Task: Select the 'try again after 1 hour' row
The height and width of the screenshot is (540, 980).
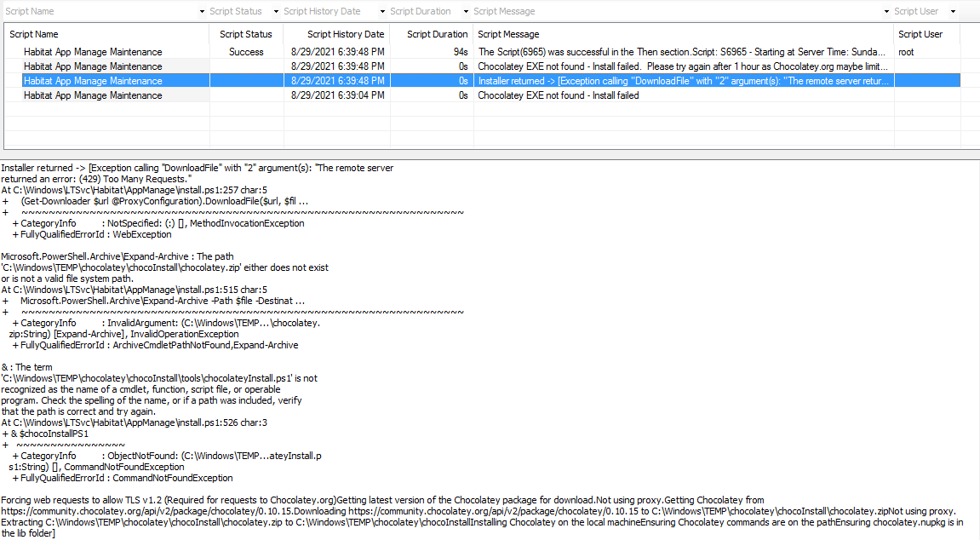Action: pyautogui.click(x=684, y=66)
